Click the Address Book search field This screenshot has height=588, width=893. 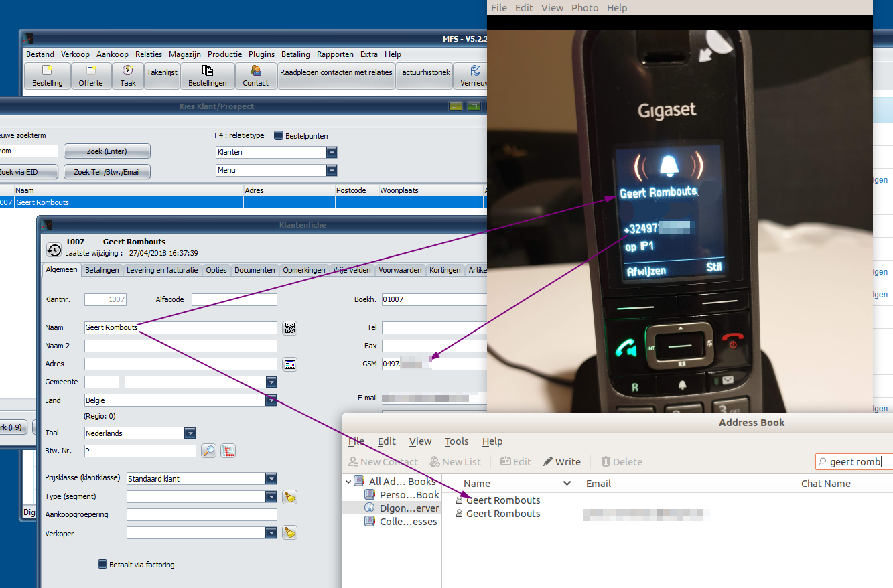point(854,461)
